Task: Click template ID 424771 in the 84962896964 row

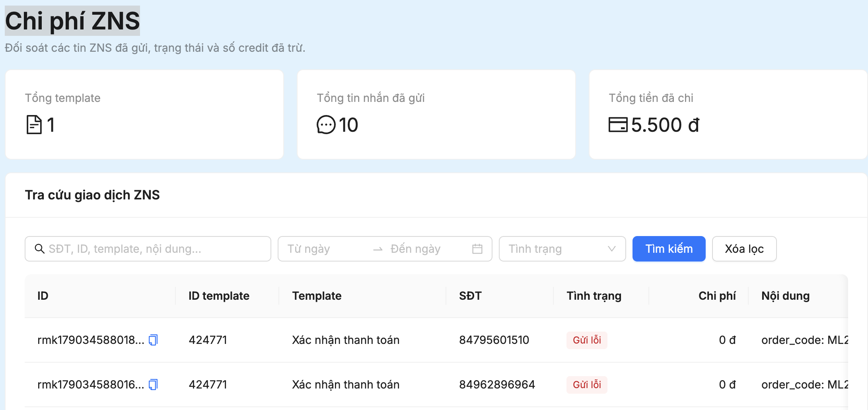Action: click(208, 385)
